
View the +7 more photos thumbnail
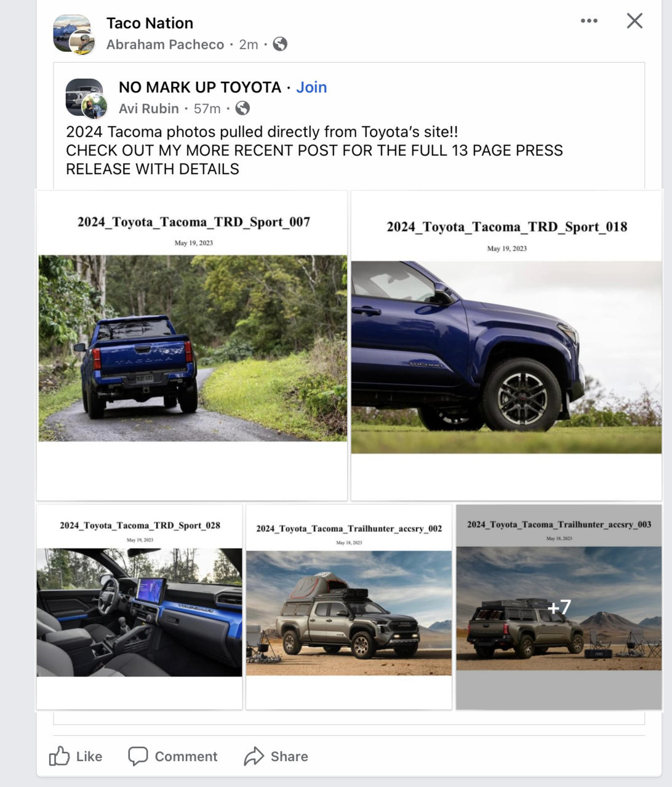[x=559, y=607]
